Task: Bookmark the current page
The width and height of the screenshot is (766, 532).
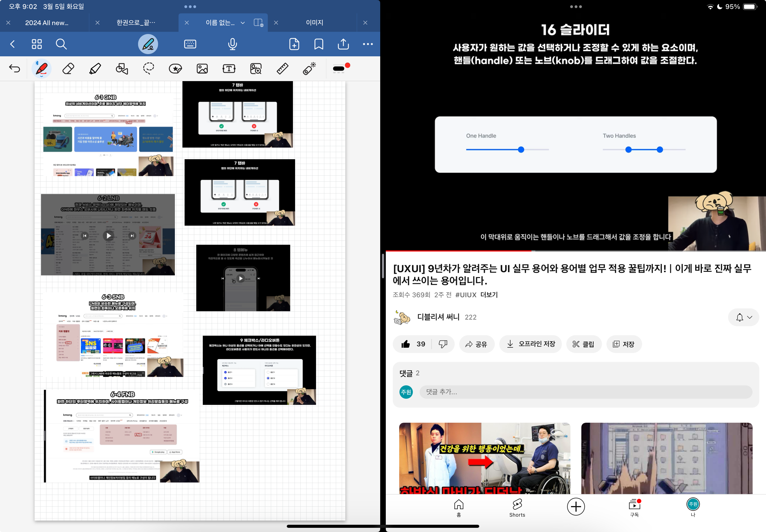Action: click(x=319, y=44)
